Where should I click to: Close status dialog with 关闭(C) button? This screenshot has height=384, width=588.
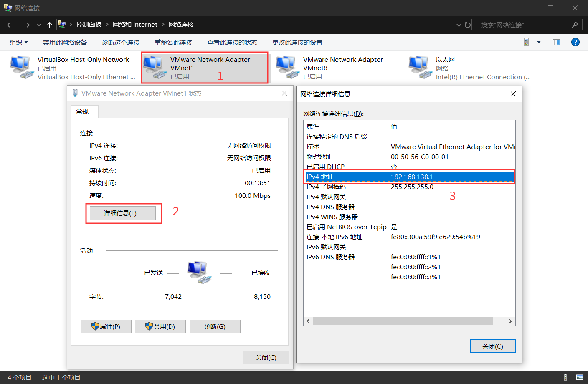(x=266, y=357)
